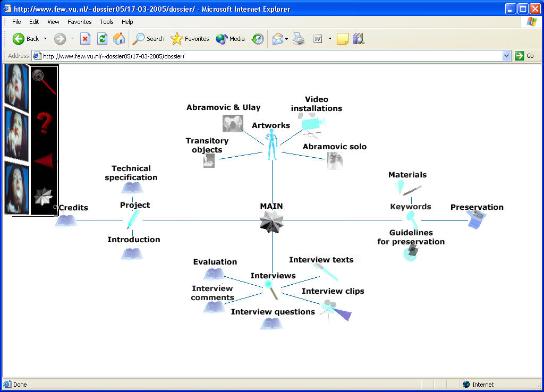This screenshot has height=392, width=544.
Task: Open the View menu
Action: pyautogui.click(x=53, y=22)
